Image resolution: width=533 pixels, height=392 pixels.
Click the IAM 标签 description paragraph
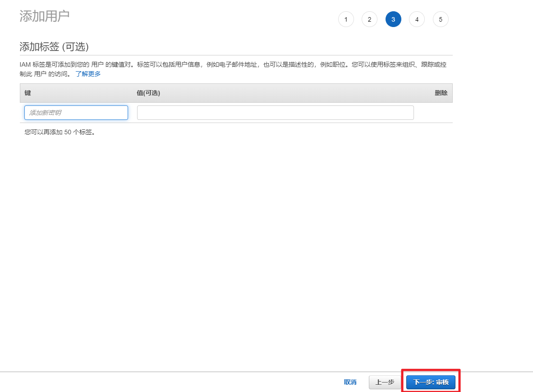(x=225, y=65)
